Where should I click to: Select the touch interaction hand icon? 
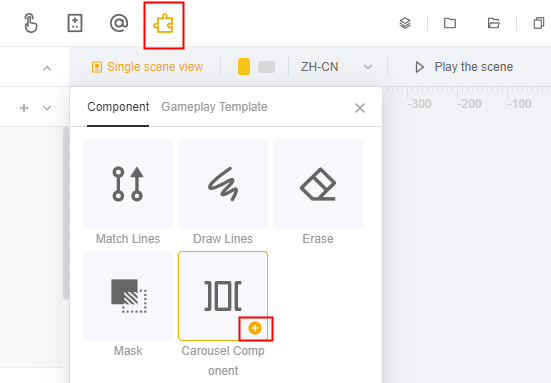pyautogui.click(x=31, y=23)
